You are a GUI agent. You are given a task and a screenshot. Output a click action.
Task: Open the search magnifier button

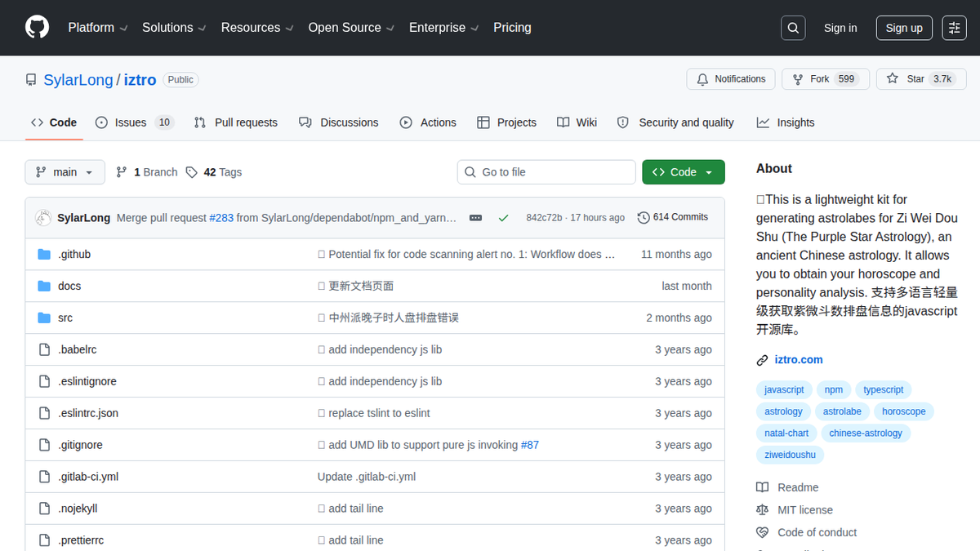(x=793, y=28)
